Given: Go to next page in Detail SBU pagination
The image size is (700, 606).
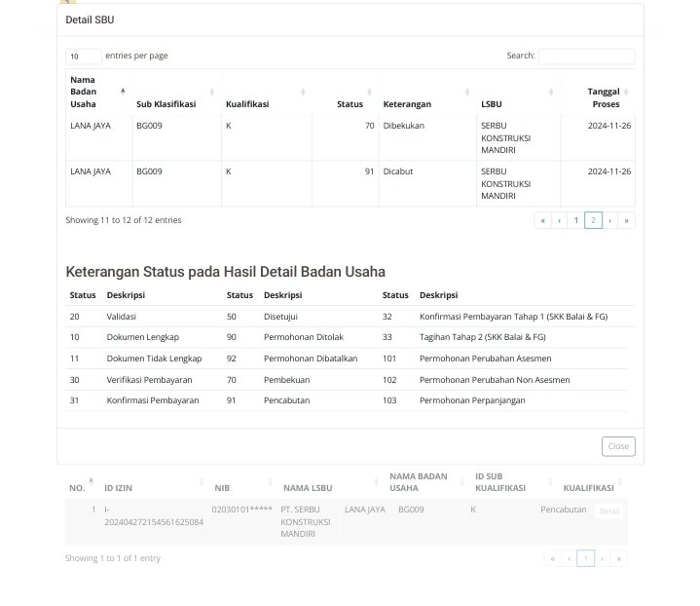Looking at the screenshot, I should point(609,220).
